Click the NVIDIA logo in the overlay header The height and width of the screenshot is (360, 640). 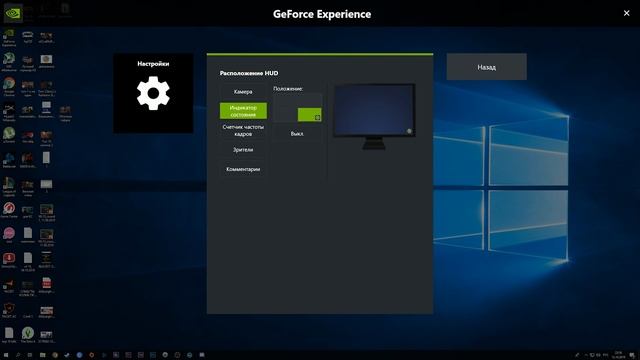coord(13,13)
